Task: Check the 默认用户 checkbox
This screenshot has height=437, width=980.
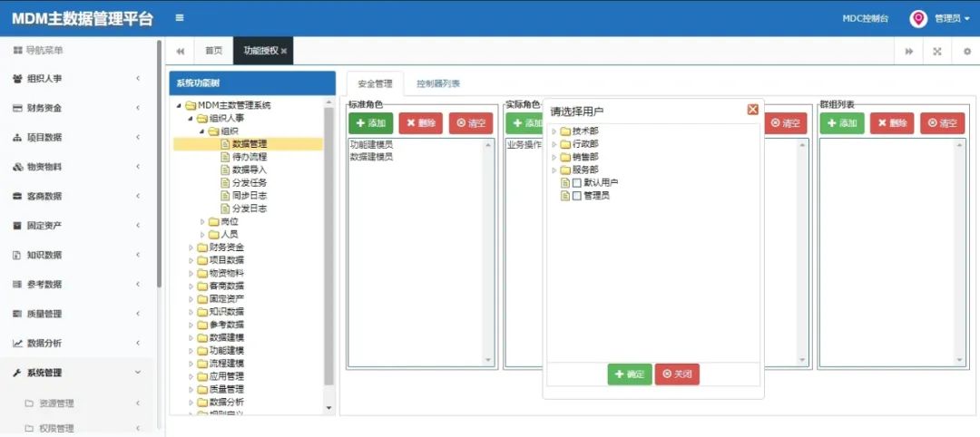Action: [576, 183]
